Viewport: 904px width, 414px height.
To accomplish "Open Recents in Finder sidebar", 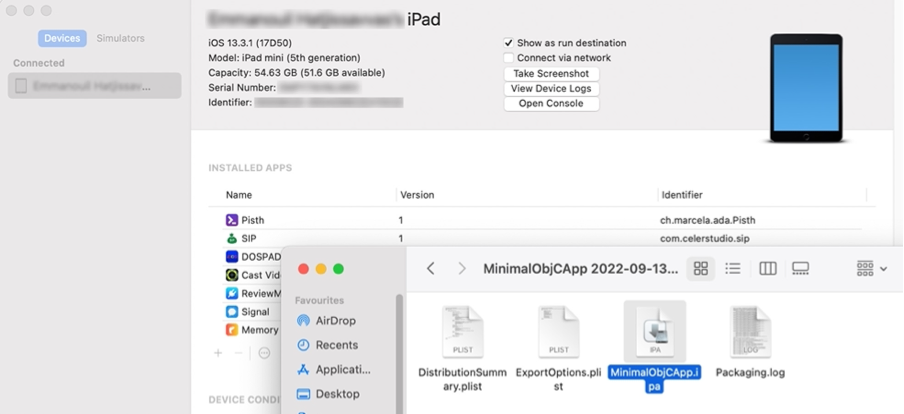I will pyautogui.click(x=337, y=345).
